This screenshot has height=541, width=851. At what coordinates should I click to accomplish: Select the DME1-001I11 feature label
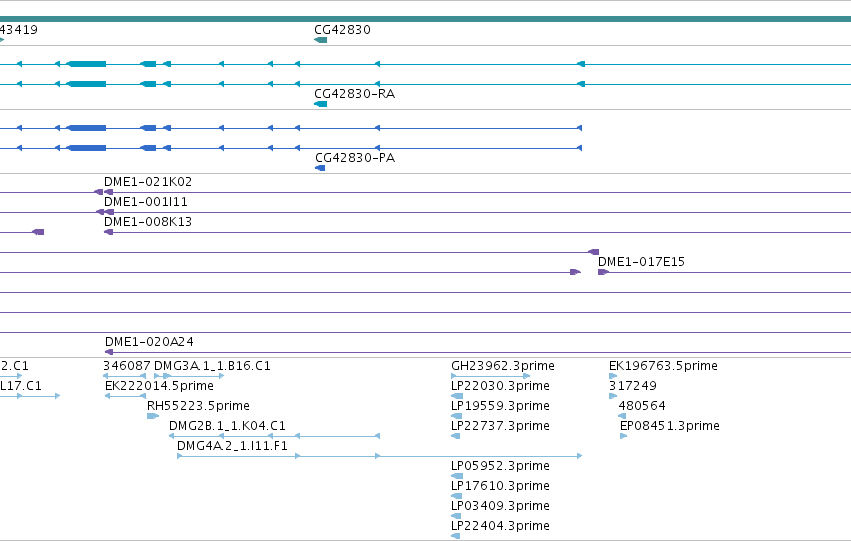pos(146,202)
